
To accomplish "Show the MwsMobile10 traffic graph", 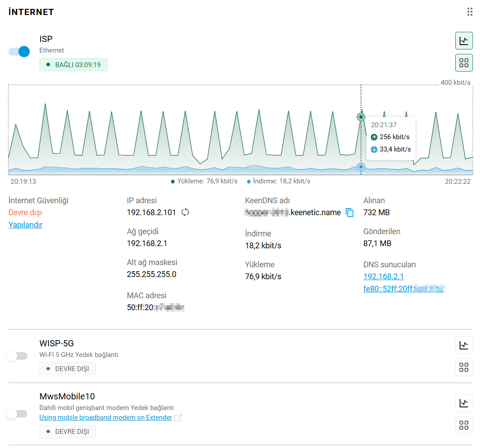I will click(x=464, y=403).
